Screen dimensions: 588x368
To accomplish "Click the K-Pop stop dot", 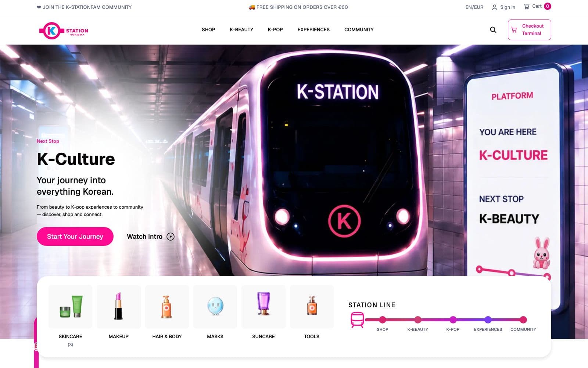I will (453, 320).
